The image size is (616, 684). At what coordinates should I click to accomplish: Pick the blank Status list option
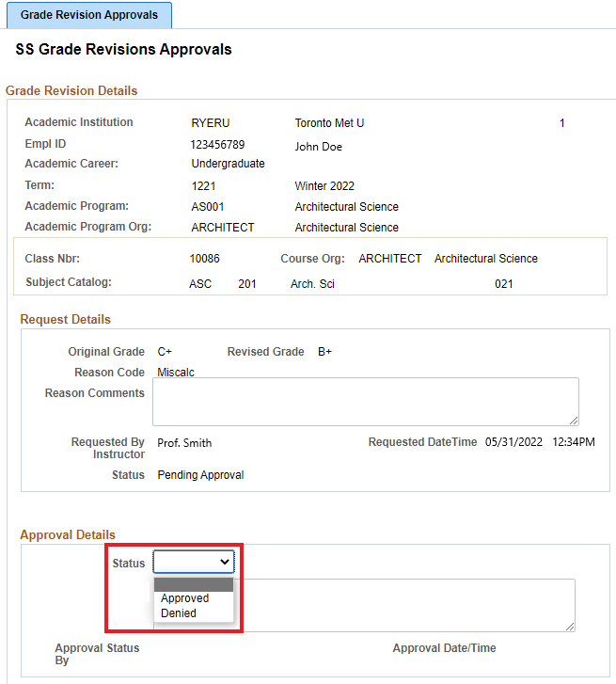(x=193, y=584)
